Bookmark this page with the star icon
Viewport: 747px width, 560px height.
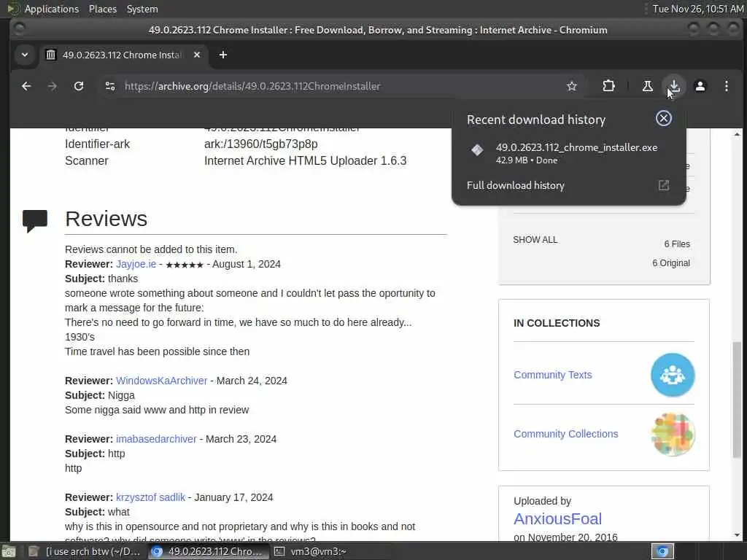coord(572,86)
